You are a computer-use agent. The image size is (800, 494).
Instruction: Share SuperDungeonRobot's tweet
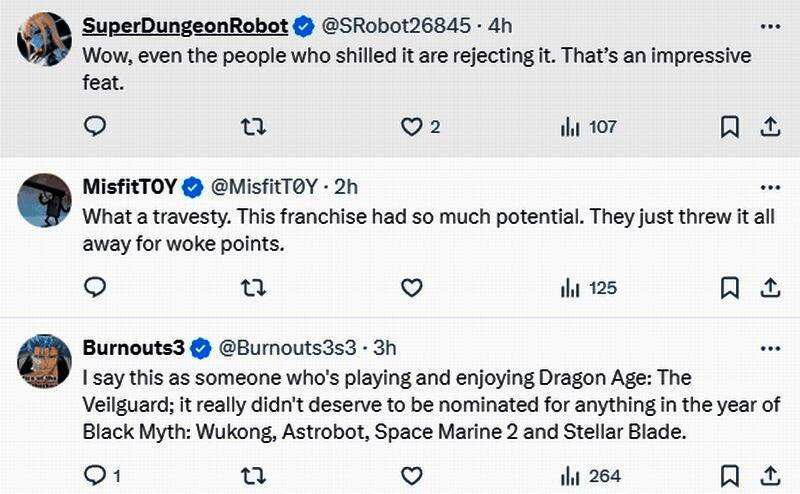tap(770, 127)
